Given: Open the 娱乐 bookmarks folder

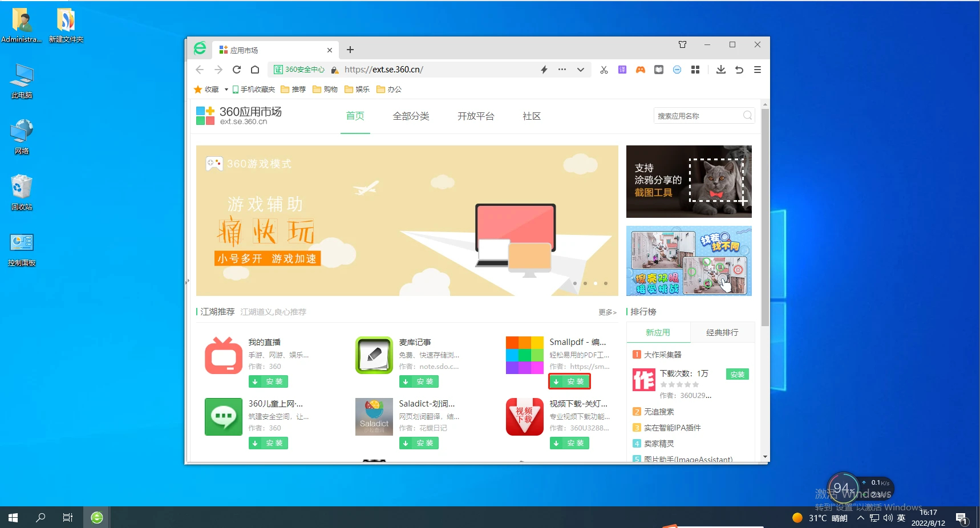Looking at the screenshot, I should [x=357, y=90].
